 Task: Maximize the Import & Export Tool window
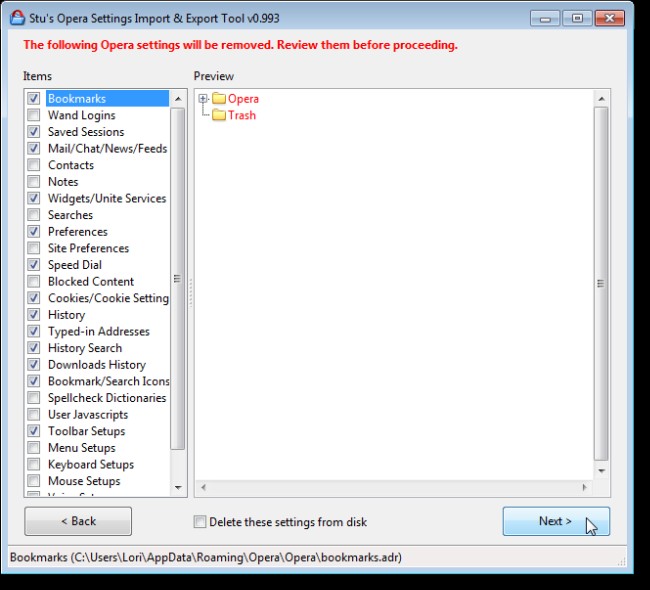coord(577,19)
